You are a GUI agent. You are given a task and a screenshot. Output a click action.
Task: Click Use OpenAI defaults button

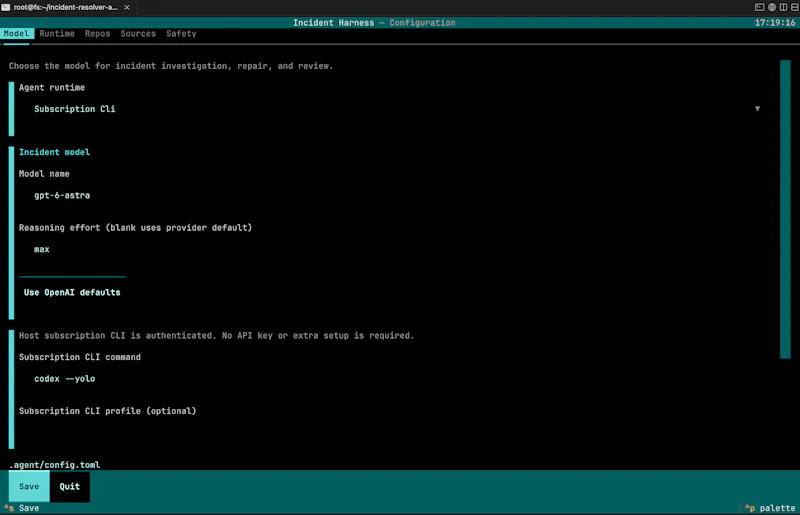[72, 292]
